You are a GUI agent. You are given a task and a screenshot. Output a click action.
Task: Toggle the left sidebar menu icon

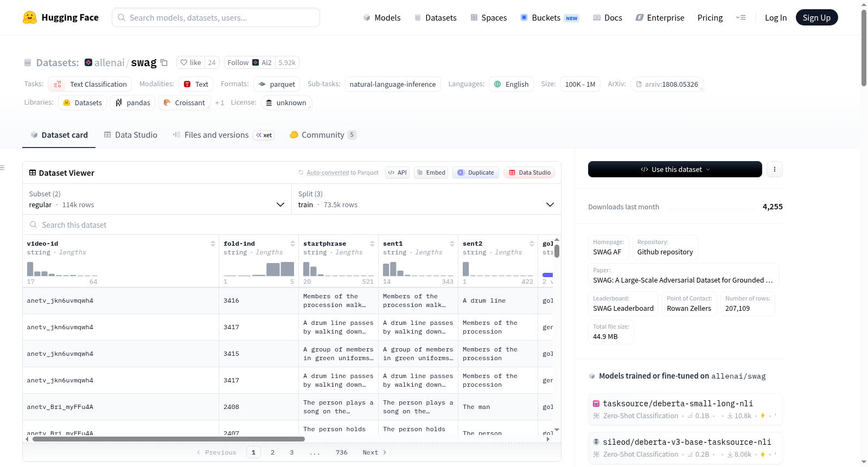coord(2,168)
